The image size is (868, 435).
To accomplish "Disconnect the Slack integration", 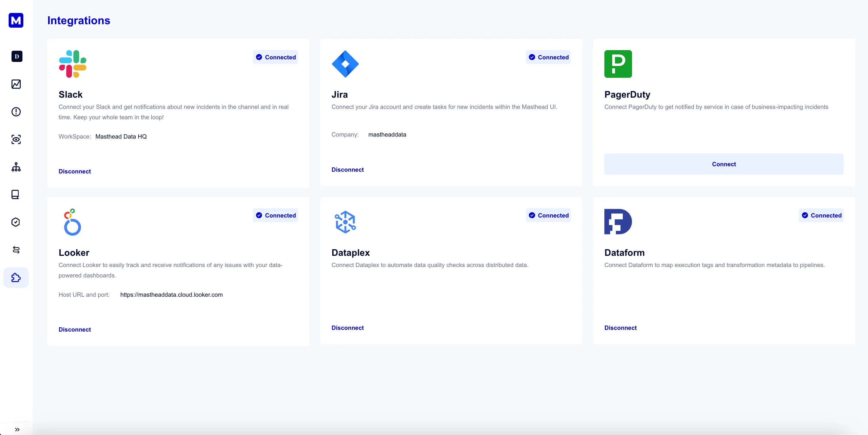I will pyautogui.click(x=75, y=171).
